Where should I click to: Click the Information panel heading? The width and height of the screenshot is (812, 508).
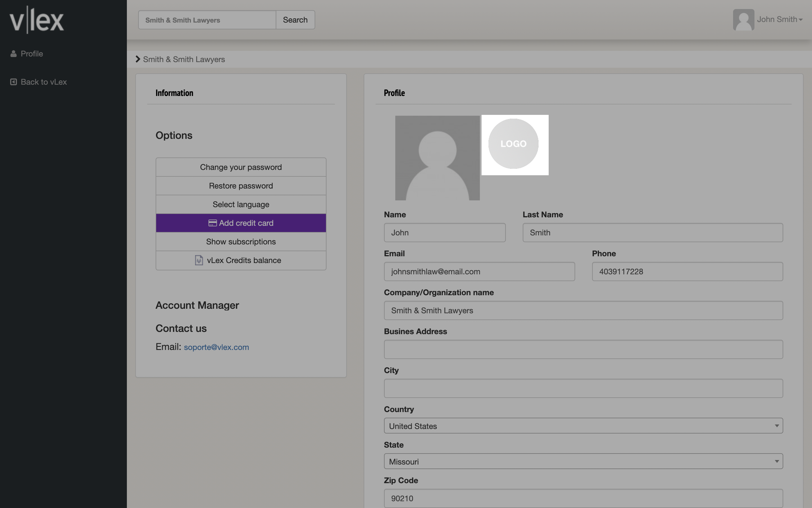click(x=175, y=93)
